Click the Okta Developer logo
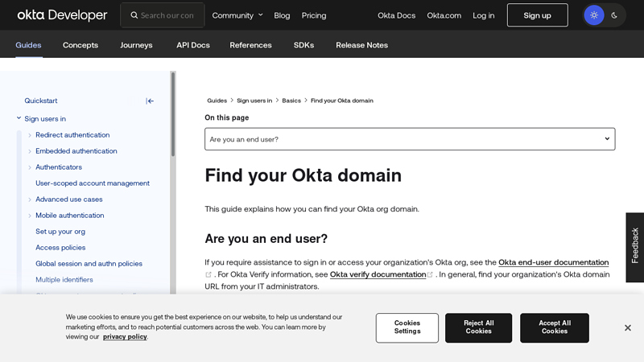This screenshot has width=644, height=362. [62, 15]
